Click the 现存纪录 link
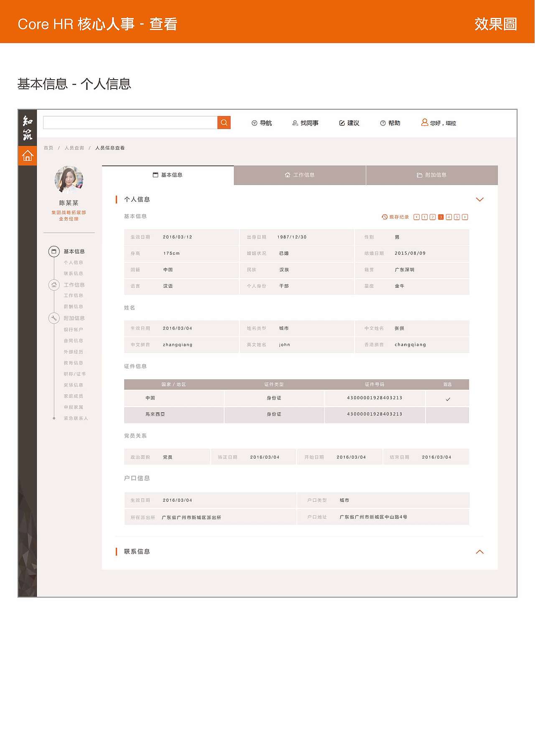Viewport: 535px width, 756px height. coord(399,217)
